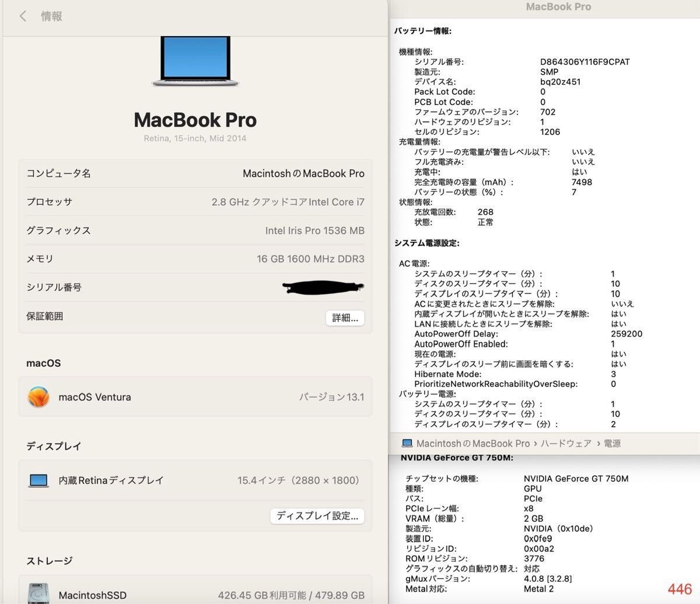
Task: Click the computer icon in System Information path bar
Action: coord(407,444)
